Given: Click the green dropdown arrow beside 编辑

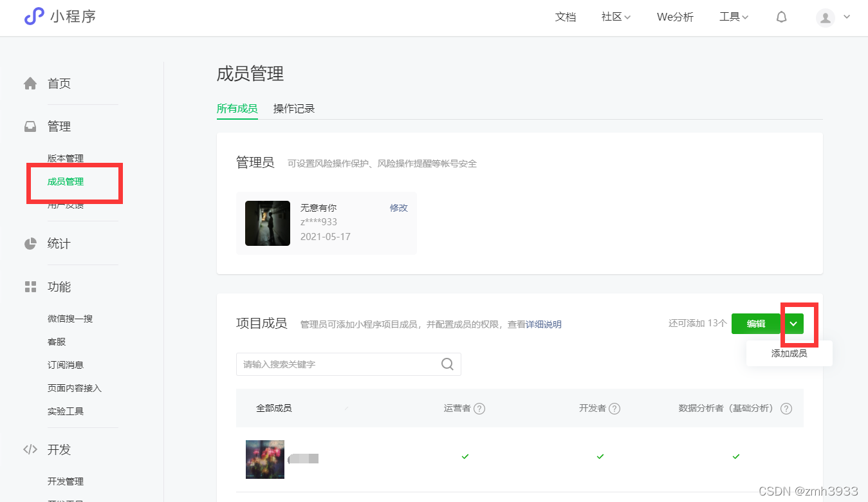Looking at the screenshot, I should [x=793, y=324].
